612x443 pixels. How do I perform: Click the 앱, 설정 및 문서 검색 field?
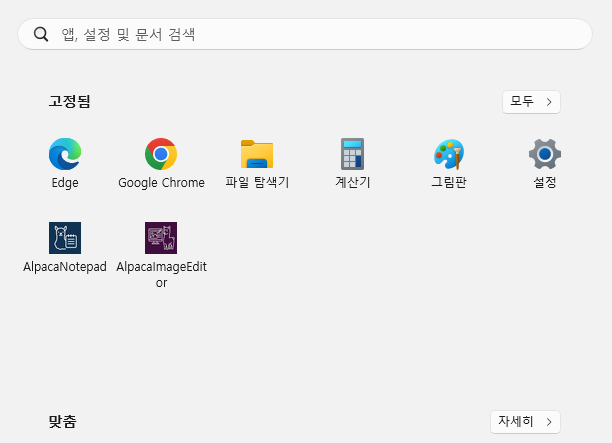pos(305,34)
